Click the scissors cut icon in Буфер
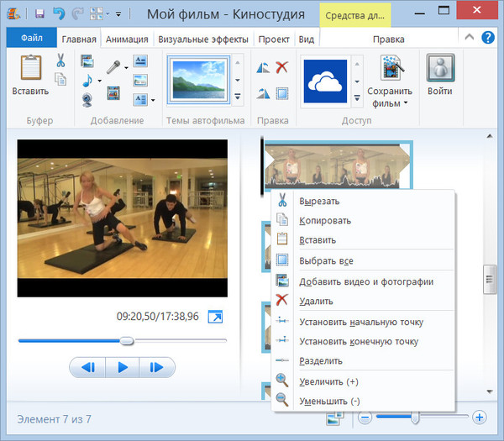The image size is (504, 441). [60, 60]
